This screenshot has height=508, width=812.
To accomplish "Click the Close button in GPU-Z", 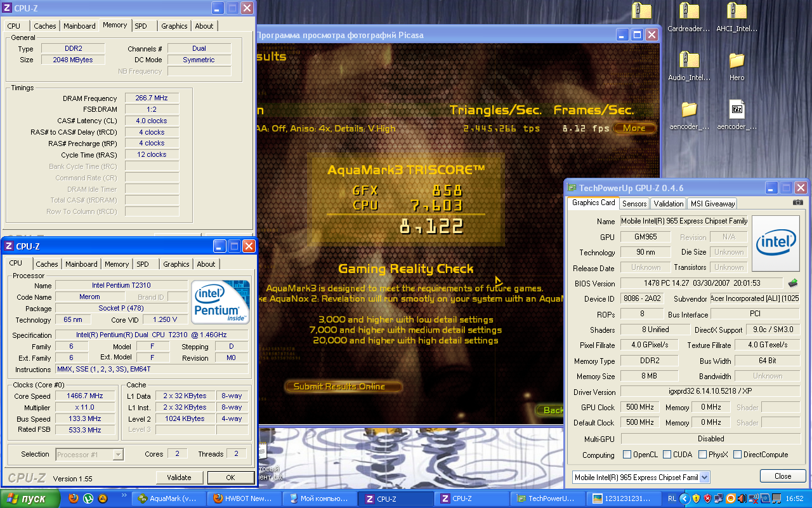I will pyautogui.click(x=783, y=476).
